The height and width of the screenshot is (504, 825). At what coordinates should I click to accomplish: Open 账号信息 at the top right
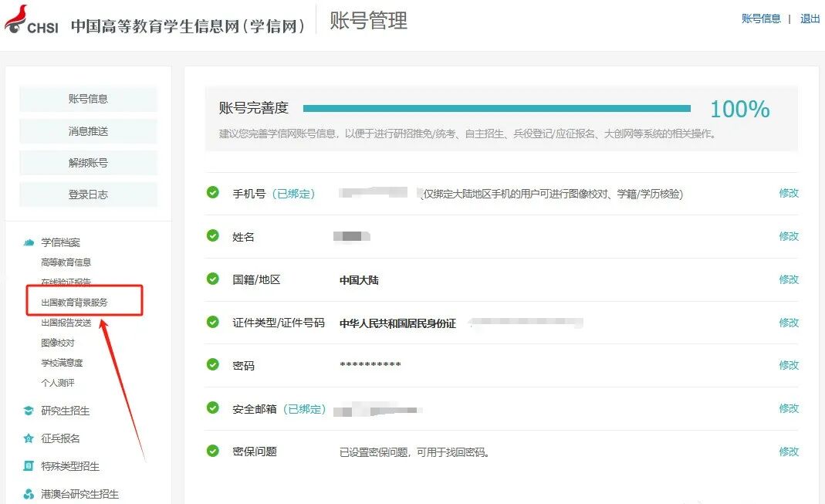760,19
